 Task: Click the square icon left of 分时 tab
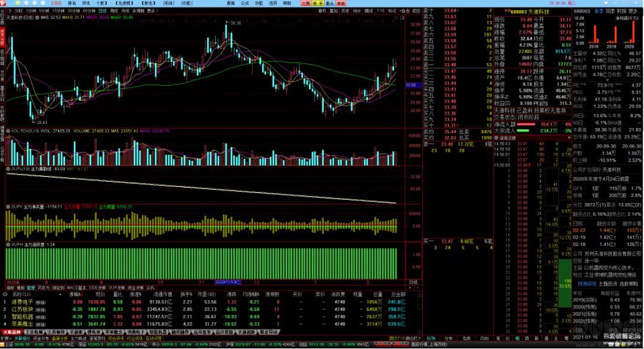click(9, 11)
